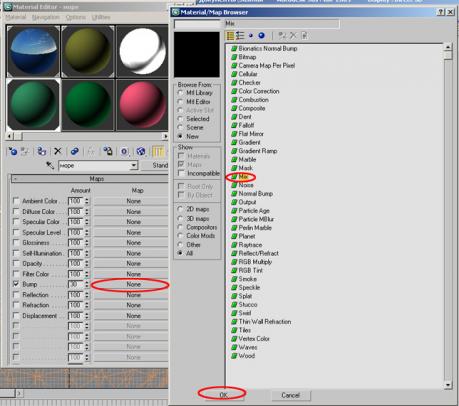Click the Get Material icon
This screenshot has height=406, width=459.
[13, 151]
